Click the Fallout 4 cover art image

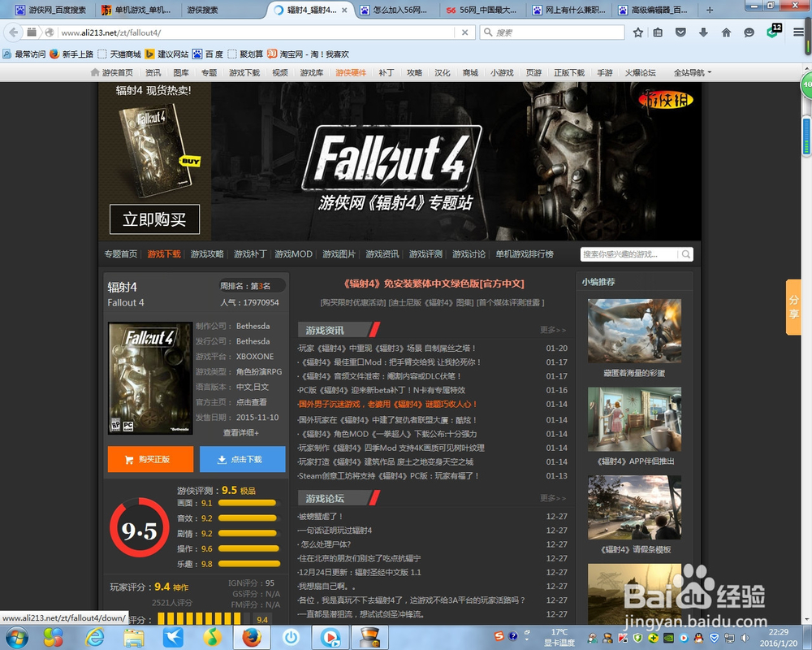coord(150,378)
